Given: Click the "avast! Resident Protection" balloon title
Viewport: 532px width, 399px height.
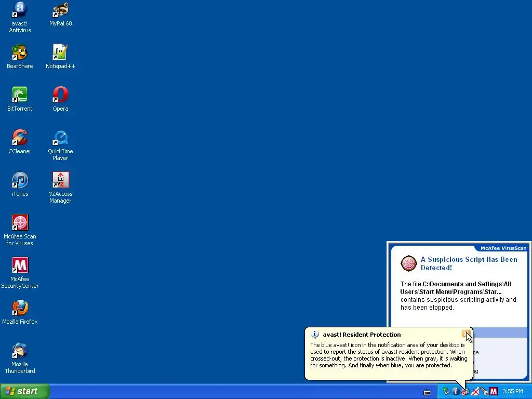Looking at the screenshot, I should coord(362,335).
